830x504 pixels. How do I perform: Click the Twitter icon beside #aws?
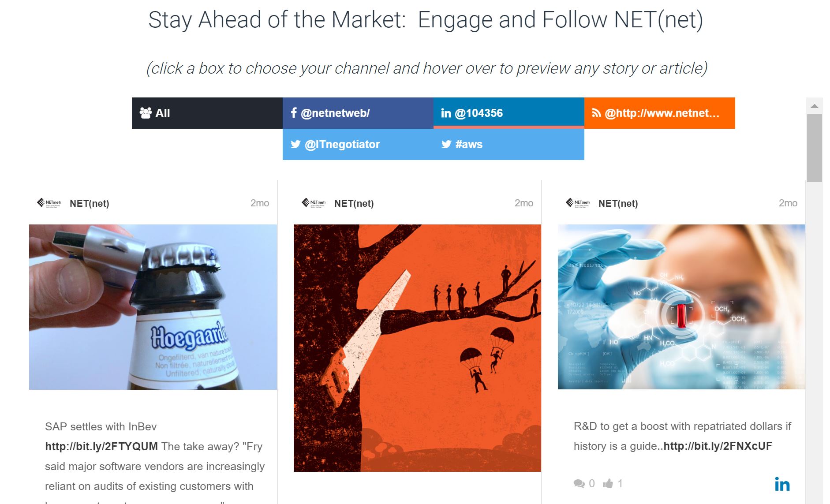click(445, 144)
